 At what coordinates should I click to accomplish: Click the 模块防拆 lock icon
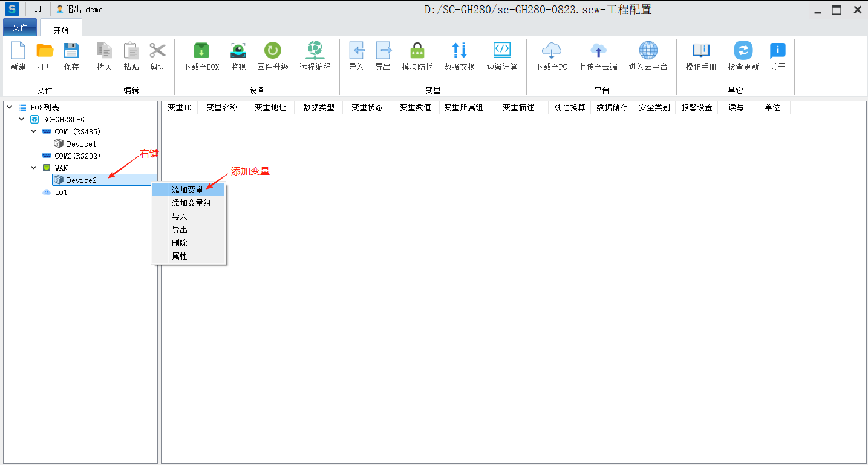417,51
